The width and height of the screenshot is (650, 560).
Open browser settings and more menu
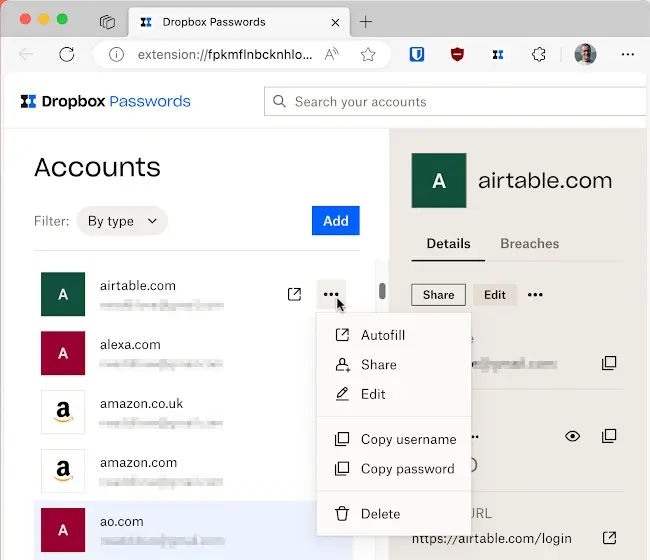click(628, 54)
